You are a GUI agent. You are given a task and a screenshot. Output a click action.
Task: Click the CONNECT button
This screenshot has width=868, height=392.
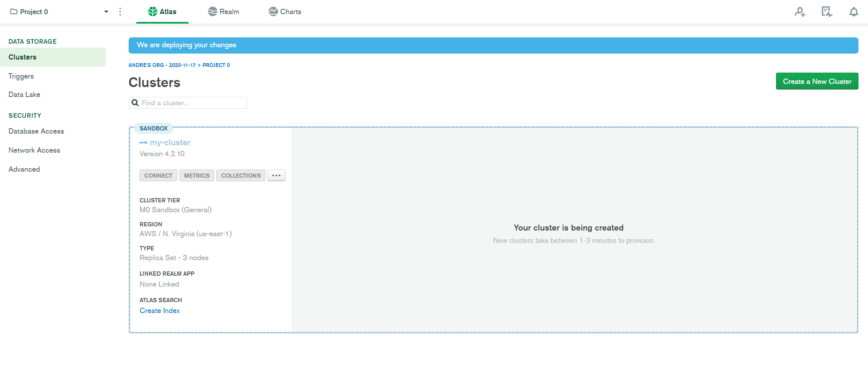coord(158,176)
